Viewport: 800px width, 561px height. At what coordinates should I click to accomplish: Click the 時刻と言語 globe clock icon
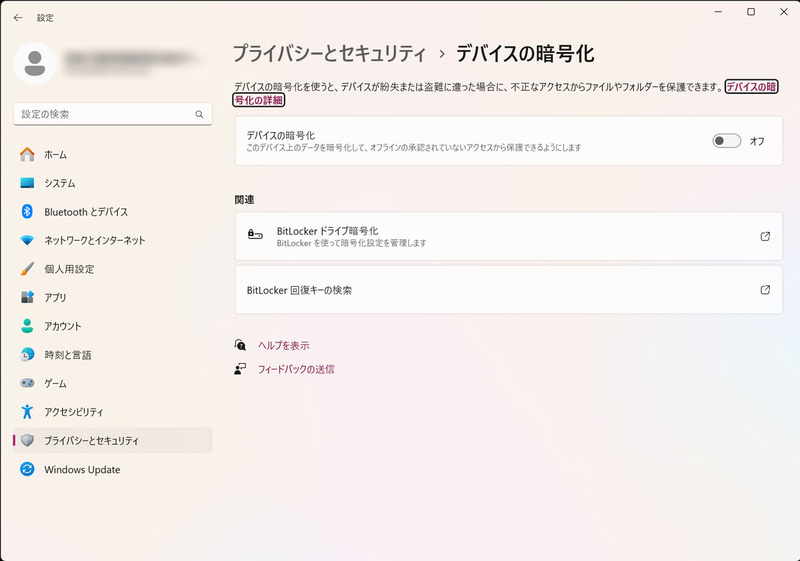point(27,354)
